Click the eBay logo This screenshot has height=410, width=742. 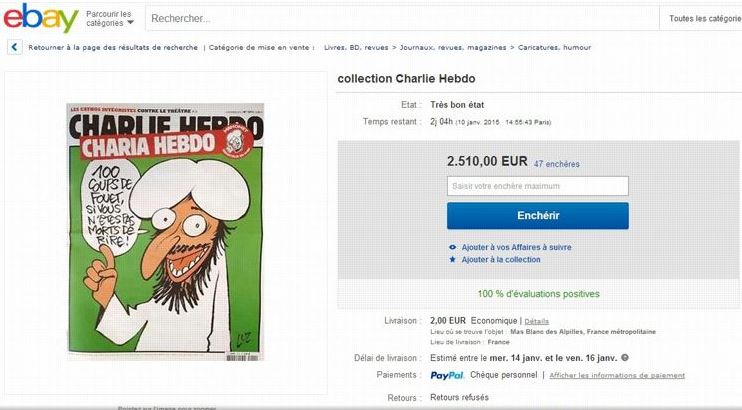(41, 18)
